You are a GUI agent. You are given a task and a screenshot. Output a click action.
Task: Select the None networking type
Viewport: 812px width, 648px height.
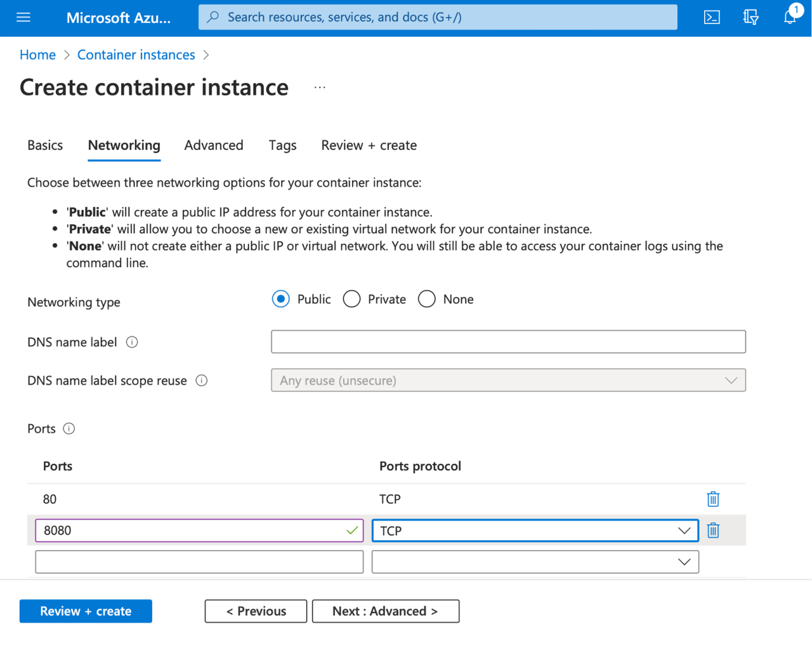click(426, 298)
